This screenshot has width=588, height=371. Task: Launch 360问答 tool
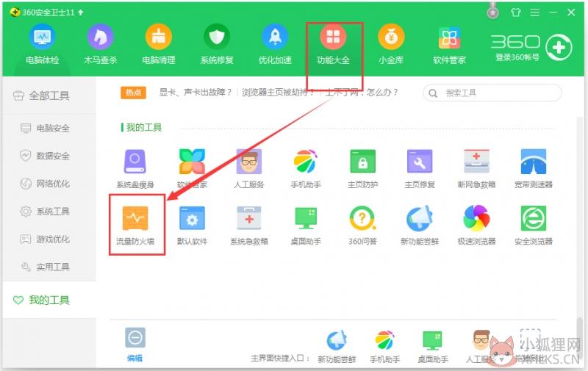[362, 226]
